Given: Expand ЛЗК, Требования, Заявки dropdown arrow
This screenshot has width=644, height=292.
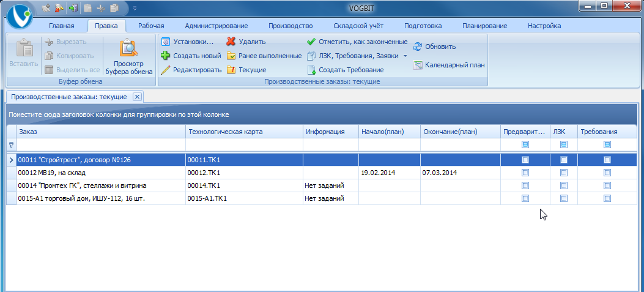Looking at the screenshot, I should pyautogui.click(x=404, y=56).
